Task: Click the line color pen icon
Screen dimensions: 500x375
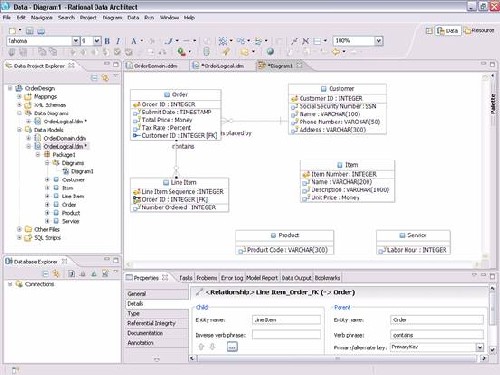Action: click(170, 41)
